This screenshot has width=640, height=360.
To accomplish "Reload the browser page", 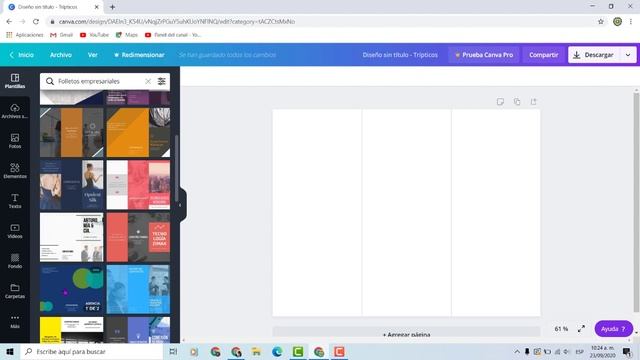I will point(36,21).
